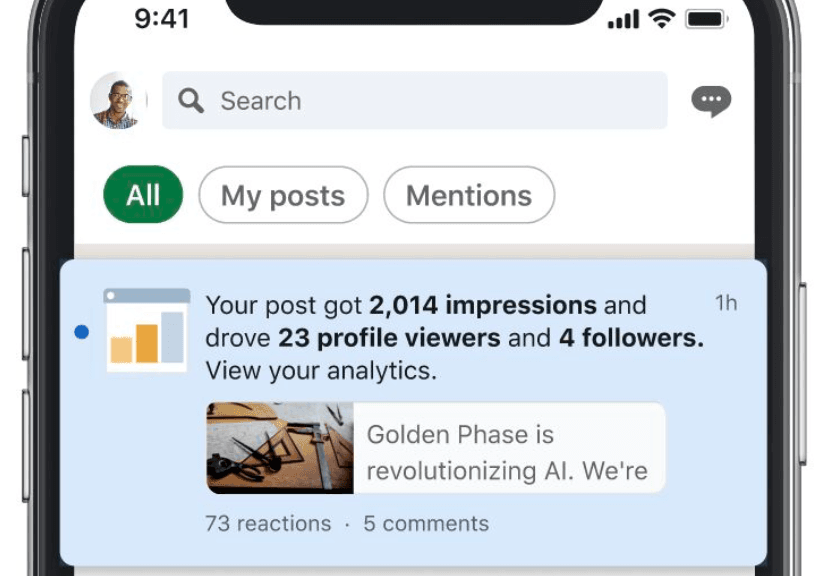Click the blue unread indicator dot

(82, 332)
